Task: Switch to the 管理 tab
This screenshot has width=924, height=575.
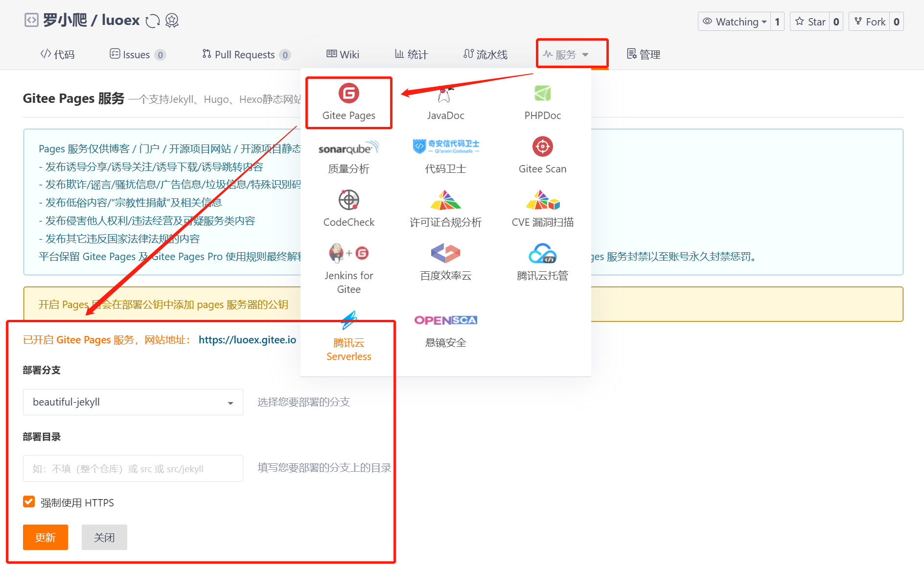Action: point(644,54)
